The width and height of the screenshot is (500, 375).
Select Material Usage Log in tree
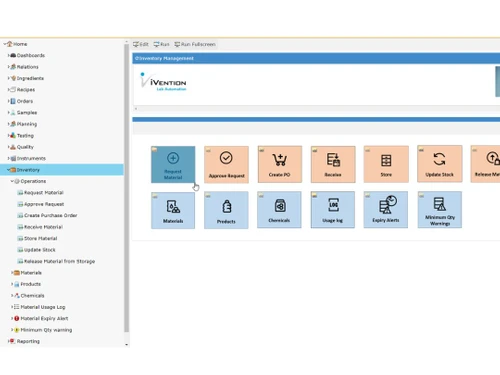(x=43, y=307)
